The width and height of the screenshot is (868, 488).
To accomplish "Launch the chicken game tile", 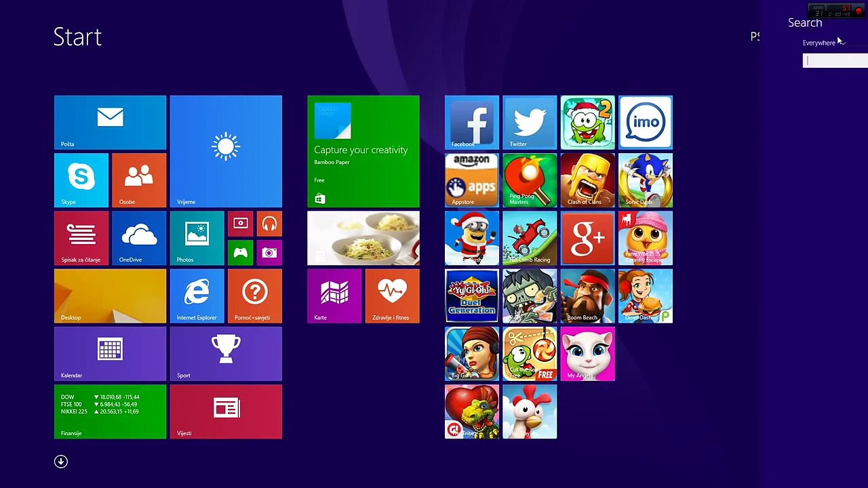I will pyautogui.click(x=530, y=411).
